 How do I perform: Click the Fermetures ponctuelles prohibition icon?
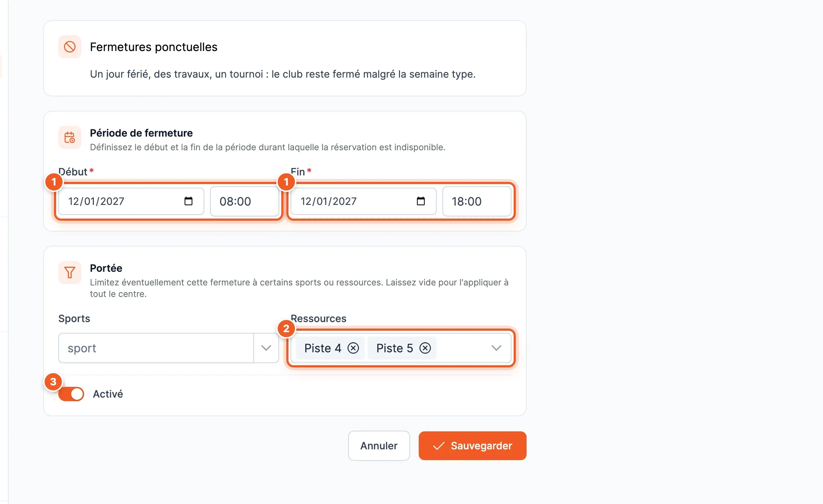(70, 47)
